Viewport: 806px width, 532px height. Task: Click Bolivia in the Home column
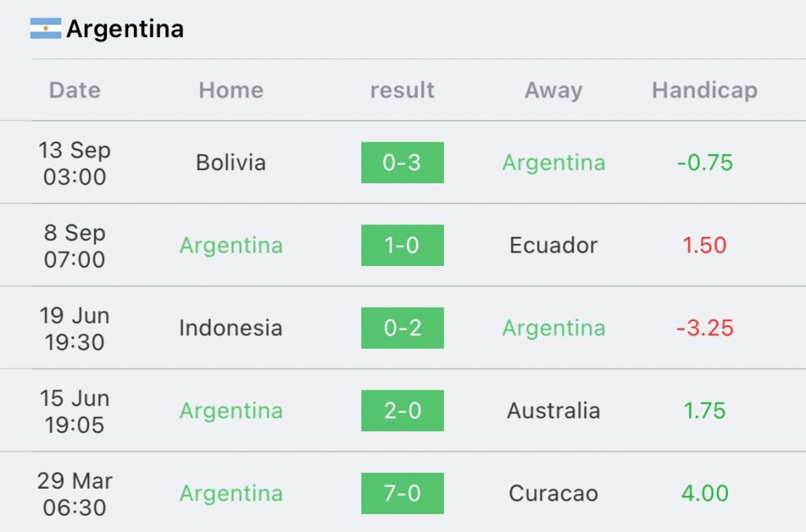[x=231, y=162]
